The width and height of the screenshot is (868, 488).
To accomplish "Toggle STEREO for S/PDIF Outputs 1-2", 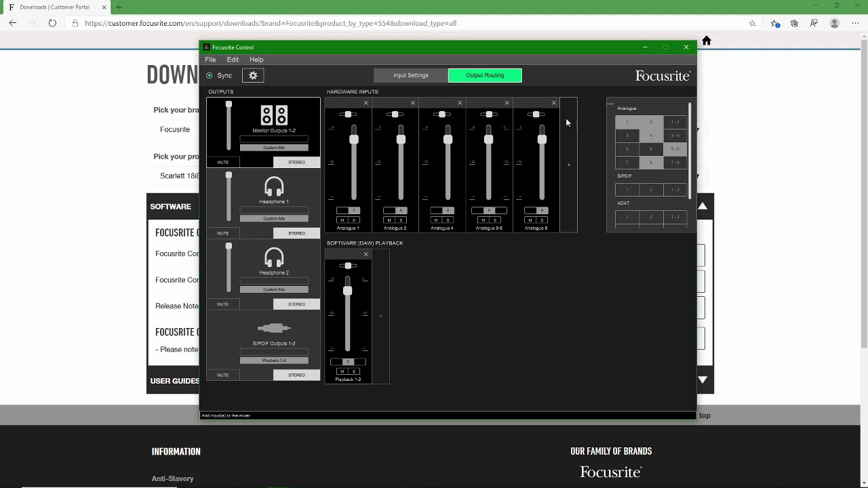I will tap(296, 375).
